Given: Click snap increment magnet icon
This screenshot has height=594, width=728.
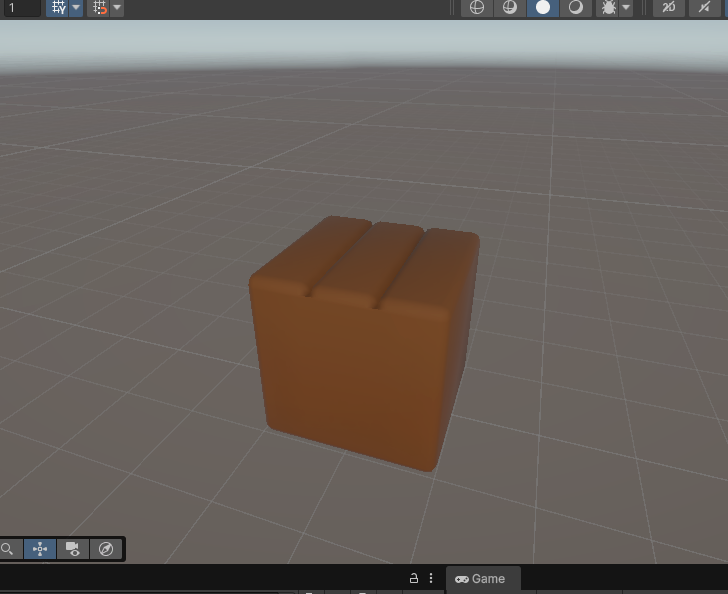Looking at the screenshot, I should point(100,8).
